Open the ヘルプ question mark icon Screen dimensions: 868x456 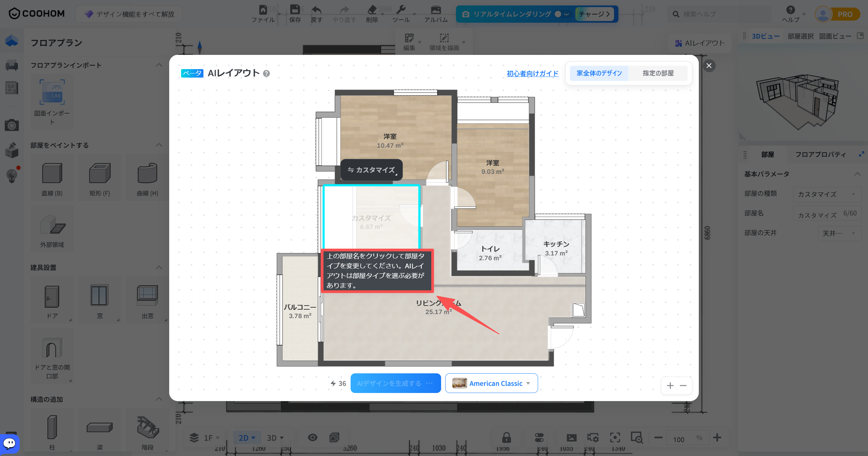[x=790, y=10]
